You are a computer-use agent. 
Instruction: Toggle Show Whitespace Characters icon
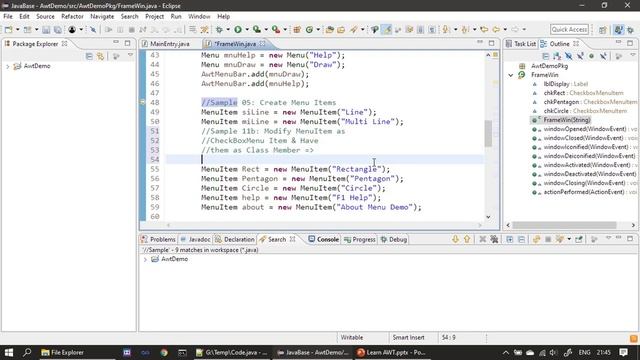[432, 29]
